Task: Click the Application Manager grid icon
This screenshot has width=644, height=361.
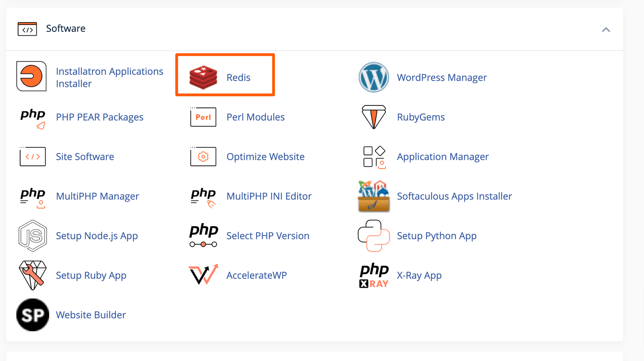Action: [374, 157]
